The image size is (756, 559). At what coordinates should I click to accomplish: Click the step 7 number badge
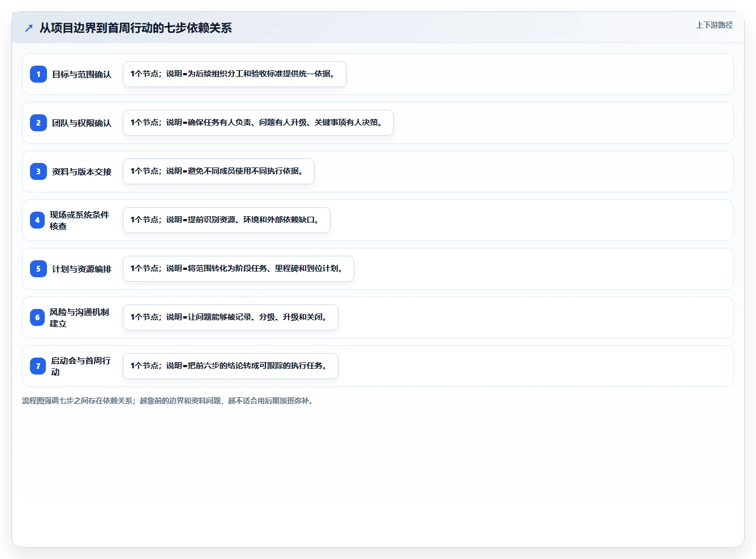click(38, 366)
